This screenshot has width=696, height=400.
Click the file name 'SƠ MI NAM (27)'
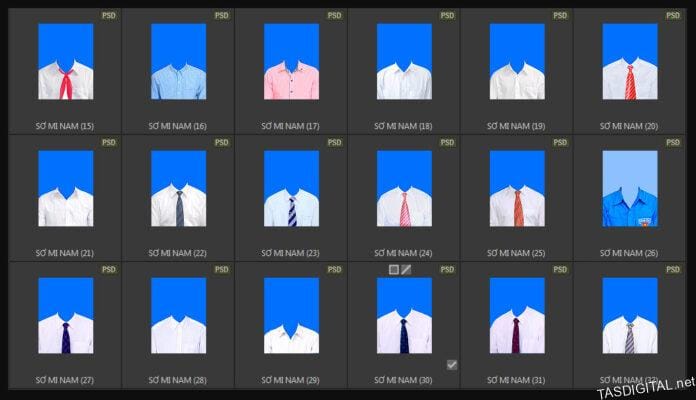(x=65, y=380)
